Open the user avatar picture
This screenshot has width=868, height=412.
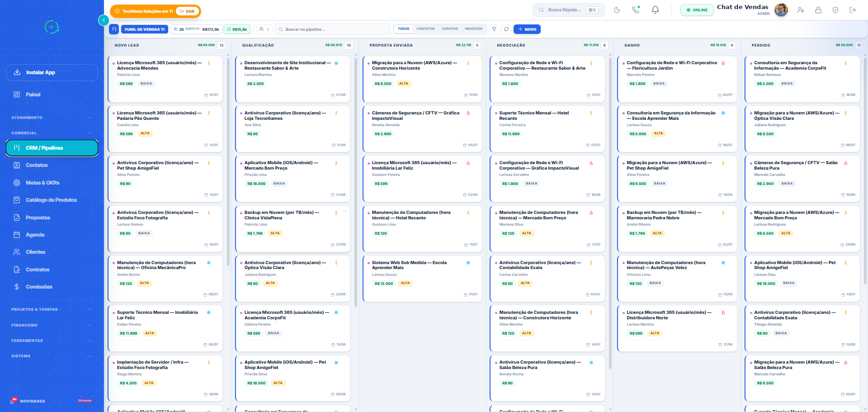[781, 9]
